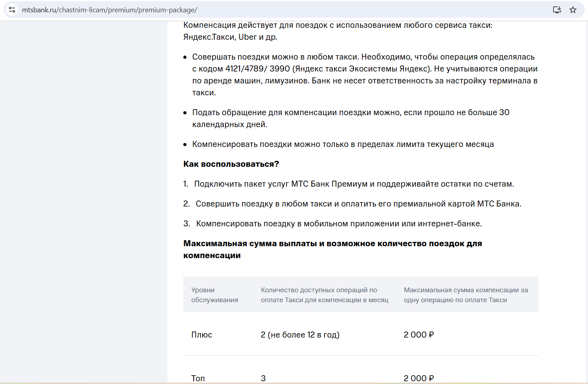Image resolution: width=588 pixels, height=384 pixels.
Task: Select 'Количество доступных операций' column header
Action: 325,295
